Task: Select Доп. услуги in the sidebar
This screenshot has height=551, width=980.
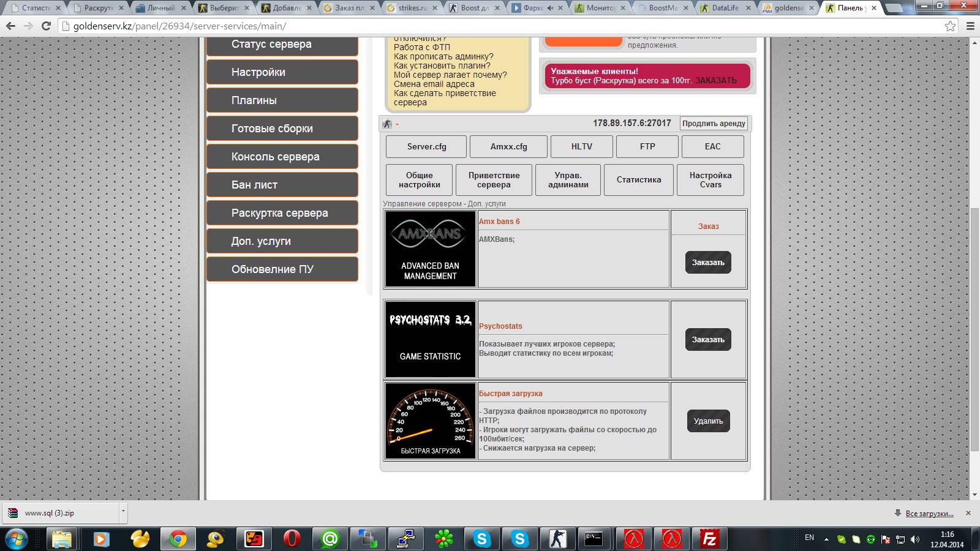Action: [x=282, y=241]
